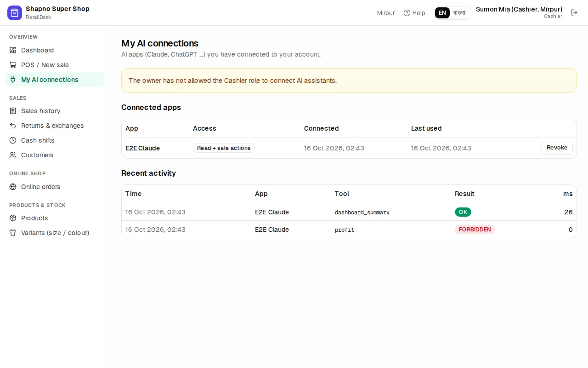Go to Sales history

click(x=55, y=111)
